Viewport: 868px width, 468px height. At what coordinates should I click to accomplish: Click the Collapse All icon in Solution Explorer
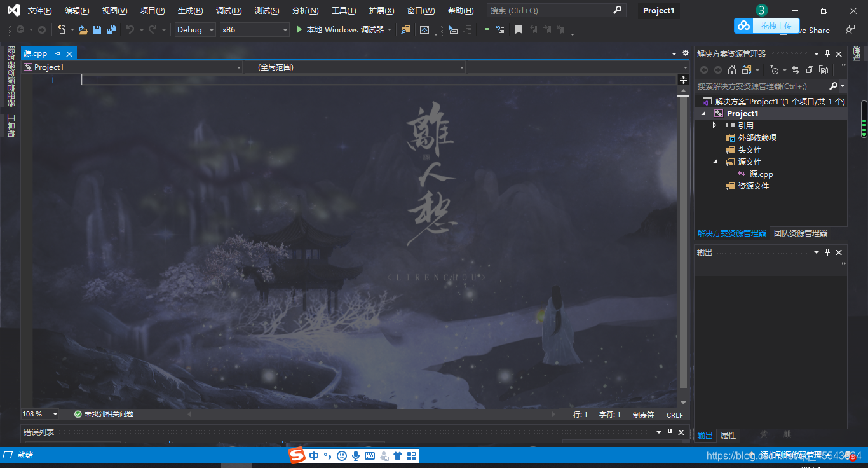pyautogui.click(x=810, y=70)
